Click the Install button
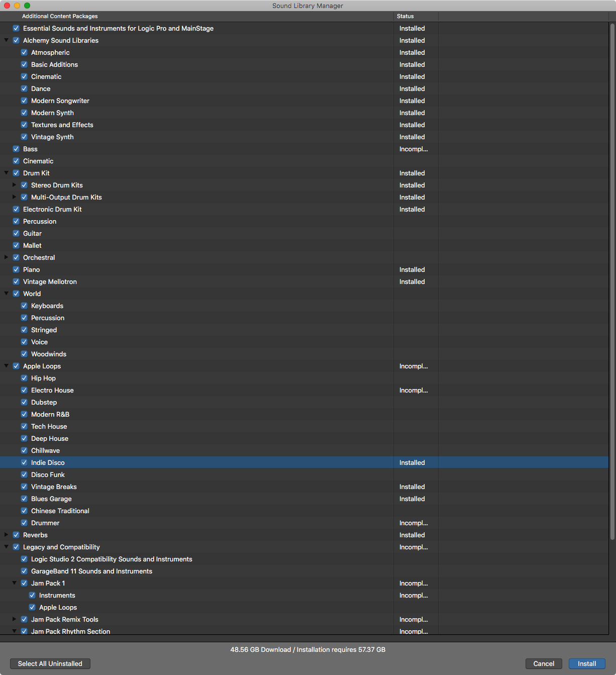This screenshot has width=616, height=675. (x=586, y=663)
